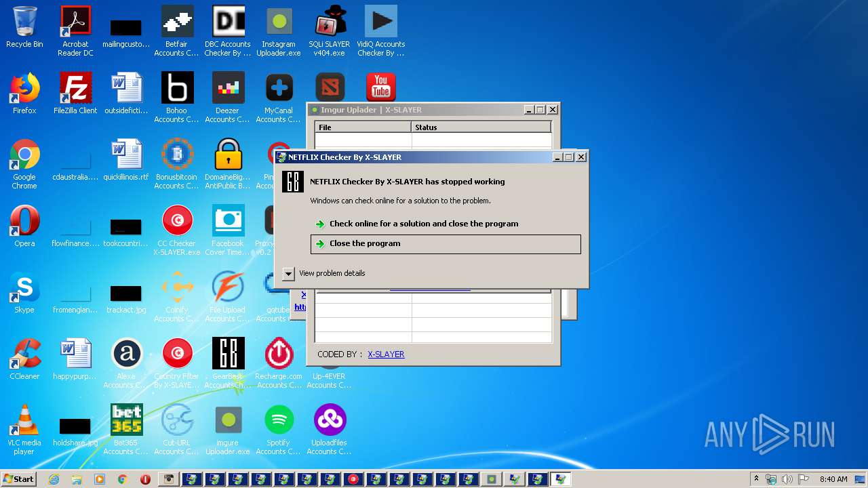Select the Bonusbitcoin Accounts icon
Viewport: 868px width, 488px height.
pyautogui.click(x=177, y=163)
